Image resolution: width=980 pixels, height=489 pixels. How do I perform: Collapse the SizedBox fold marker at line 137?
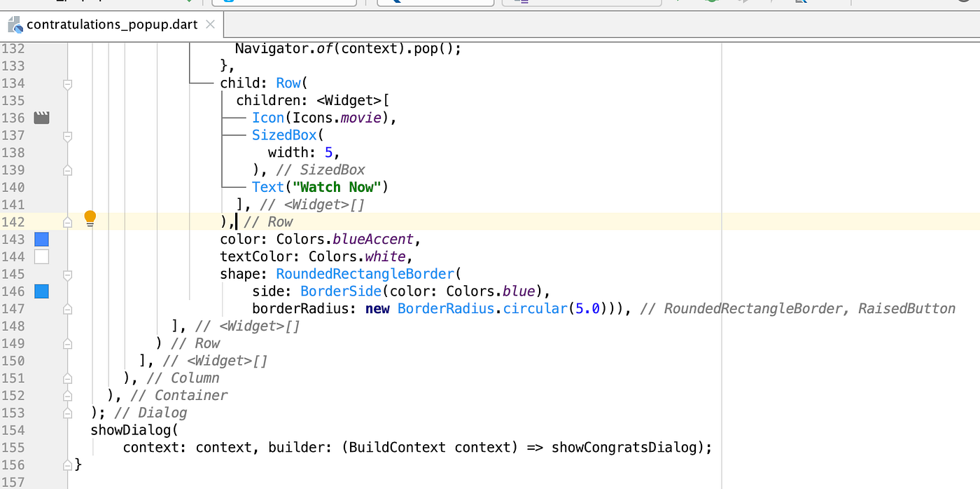tap(67, 136)
